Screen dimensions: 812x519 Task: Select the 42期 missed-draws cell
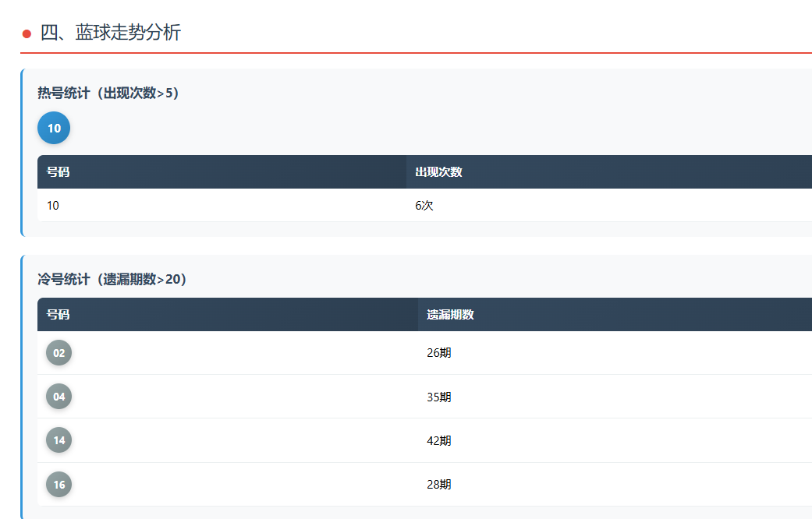point(438,440)
